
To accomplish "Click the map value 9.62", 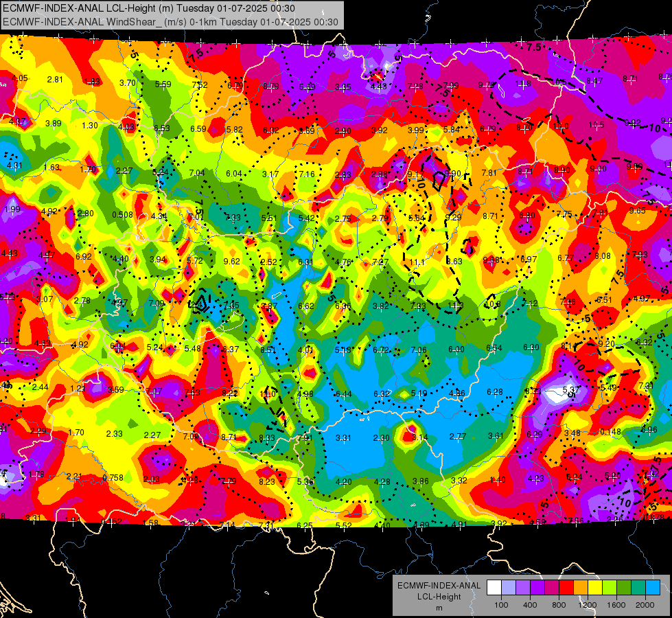I will point(232,261).
